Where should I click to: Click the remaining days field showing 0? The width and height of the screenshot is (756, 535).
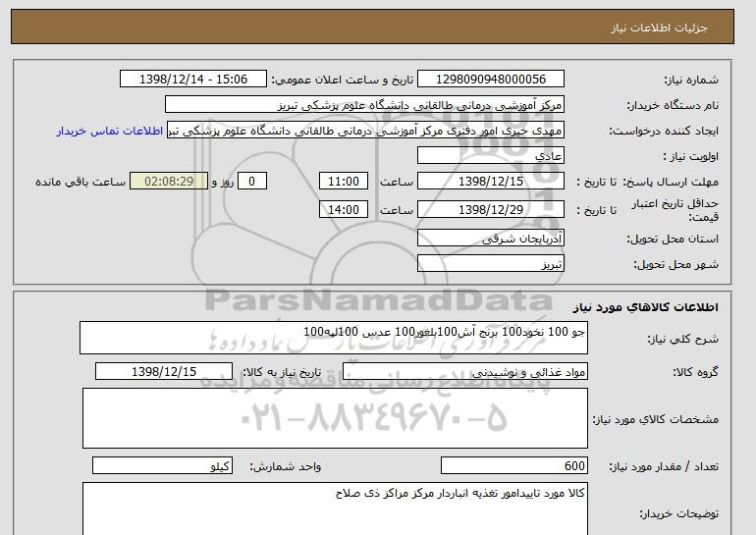251,182
